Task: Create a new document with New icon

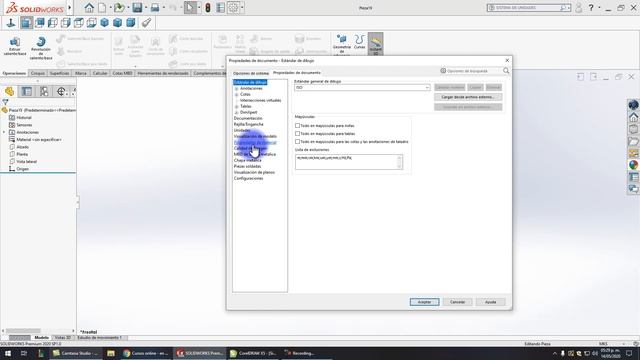Action: pyautogui.click(x=102, y=7)
